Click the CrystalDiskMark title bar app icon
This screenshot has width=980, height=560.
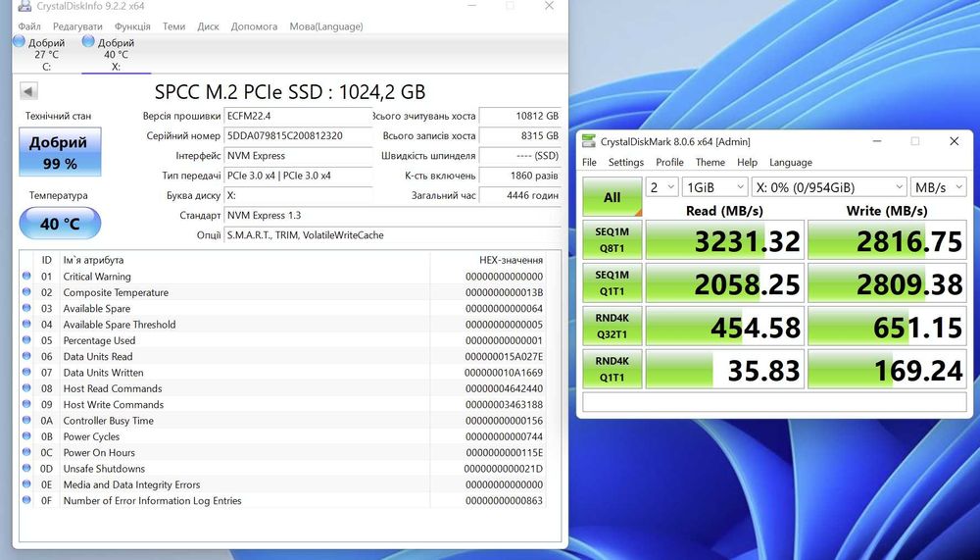click(588, 141)
